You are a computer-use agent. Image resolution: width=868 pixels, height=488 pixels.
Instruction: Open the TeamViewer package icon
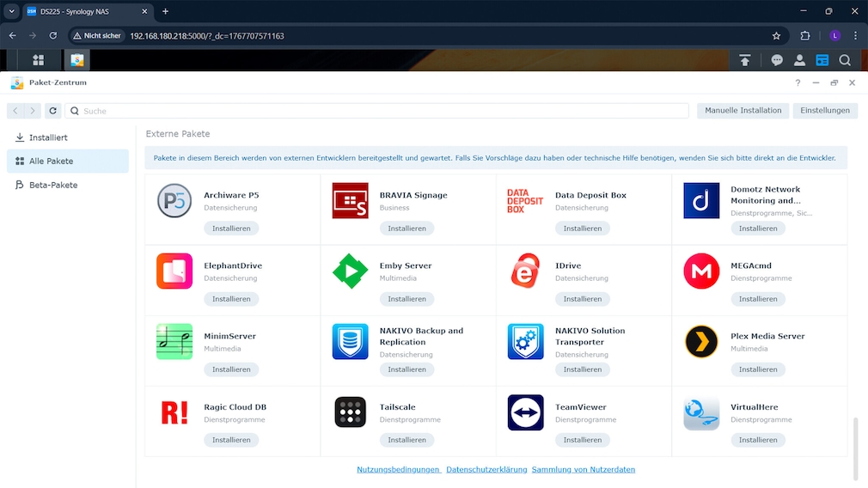(x=525, y=412)
